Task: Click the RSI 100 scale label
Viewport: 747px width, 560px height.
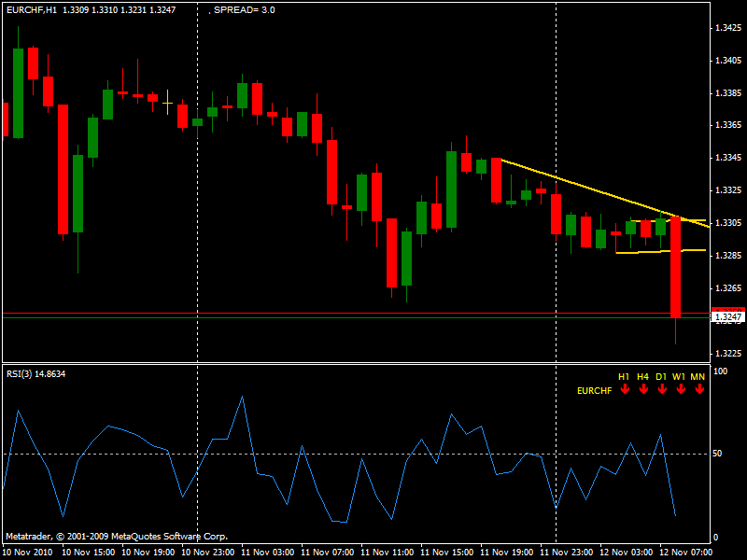Action: [x=719, y=371]
